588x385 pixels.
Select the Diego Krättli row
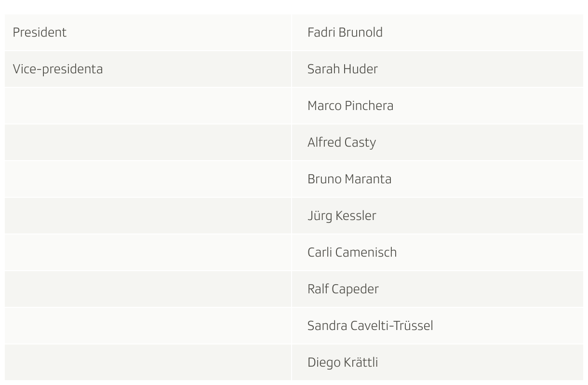click(x=294, y=362)
